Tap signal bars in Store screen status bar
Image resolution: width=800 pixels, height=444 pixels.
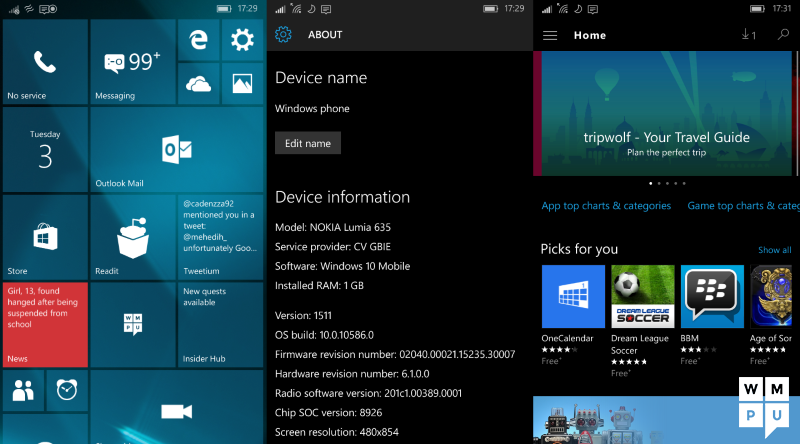547,9
